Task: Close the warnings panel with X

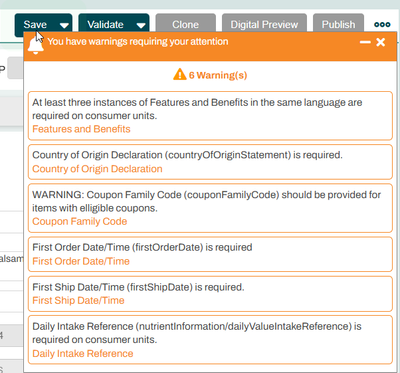Action: coord(381,42)
